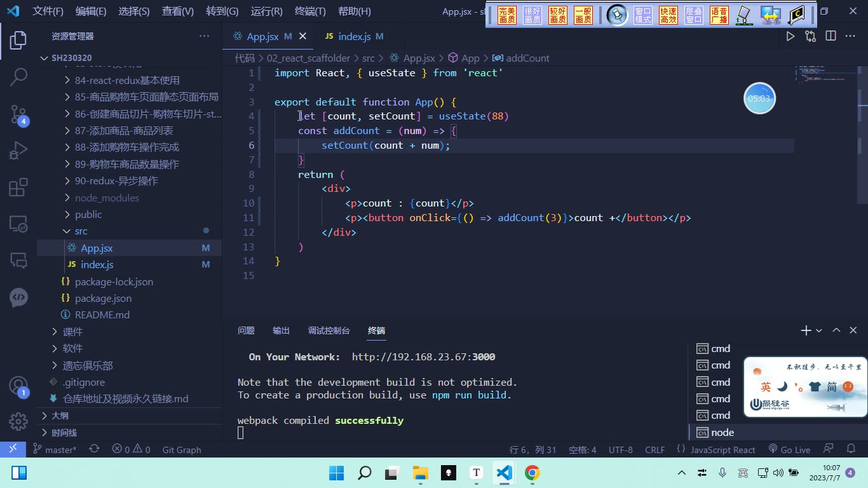Open Source Control view with 4 badge
The height and width of the screenshot is (488, 868).
click(18, 114)
